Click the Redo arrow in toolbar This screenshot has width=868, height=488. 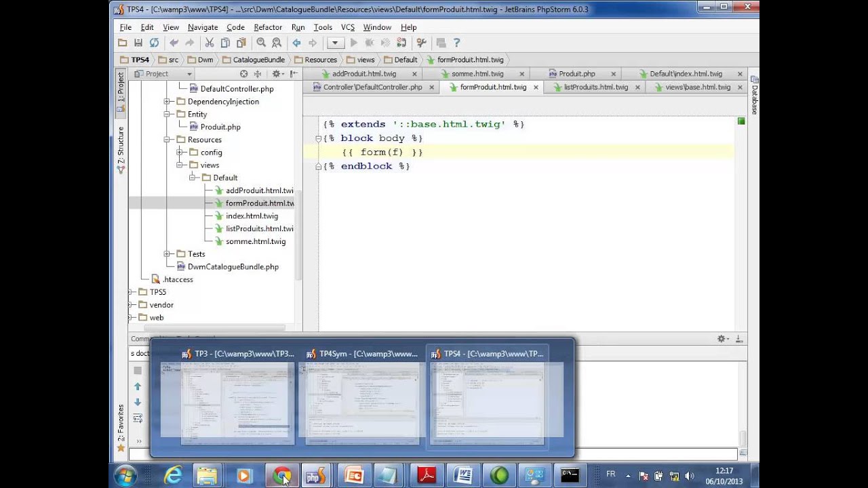point(191,43)
